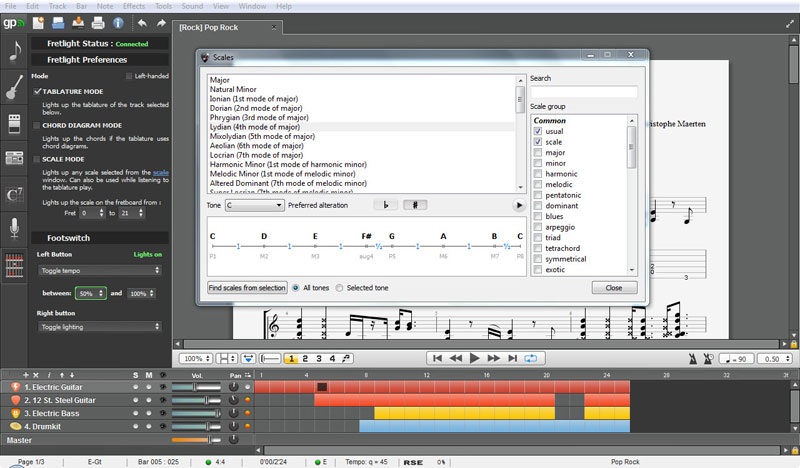Viewport: 800px width, 468px height.
Task: Click 'Find scales from selection' button
Action: point(247,288)
